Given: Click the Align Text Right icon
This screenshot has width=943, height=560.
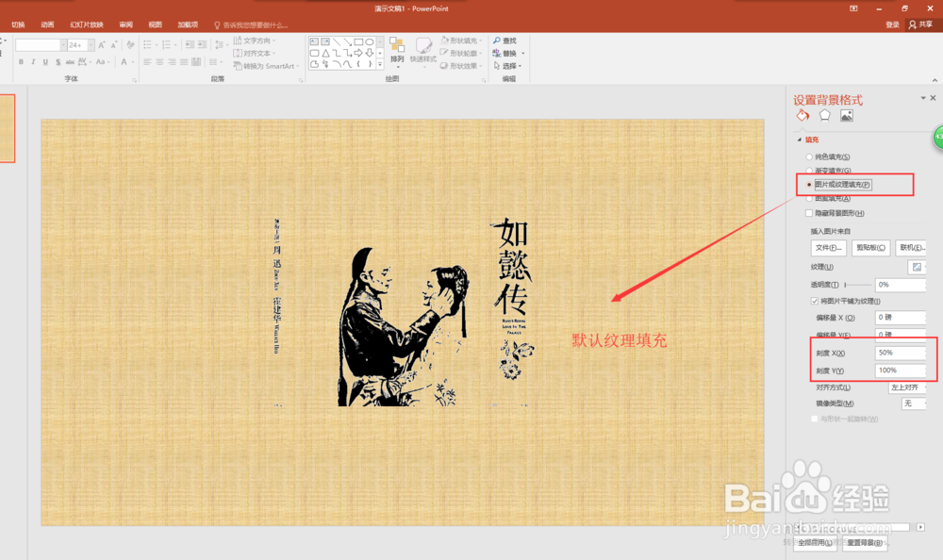Looking at the screenshot, I should point(172,62).
